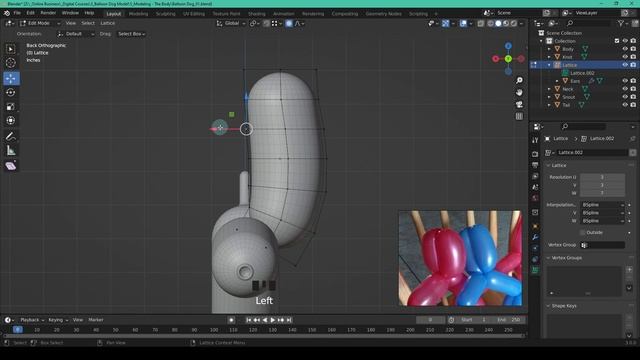
Task: Open the Object properties tab
Action: click(x=535, y=226)
